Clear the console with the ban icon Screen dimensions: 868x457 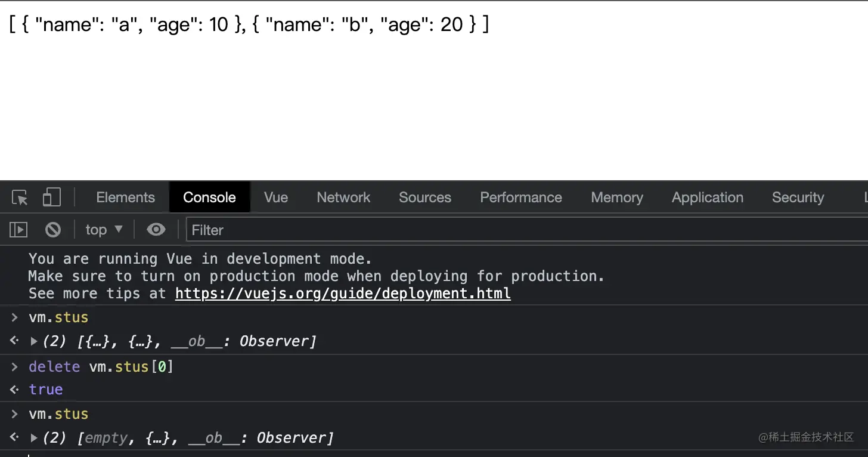click(x=53, y=230)
